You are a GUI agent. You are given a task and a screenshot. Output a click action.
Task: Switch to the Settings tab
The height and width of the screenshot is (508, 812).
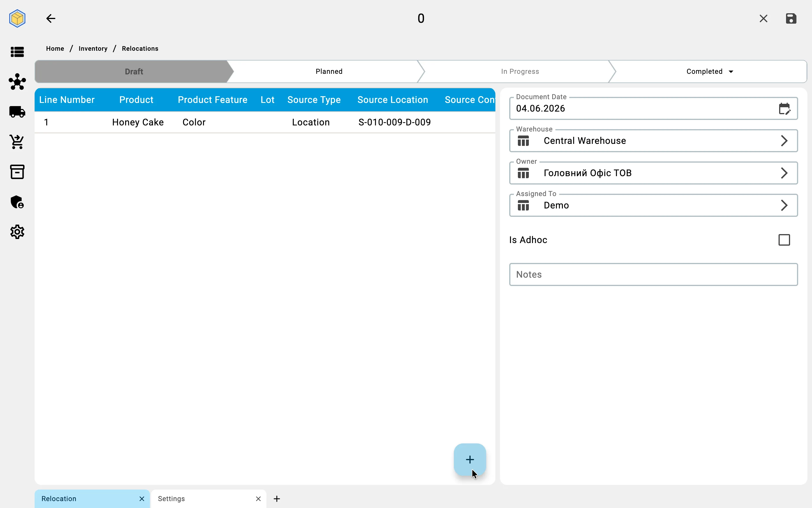pyautogui.click(x=208, y=498)
